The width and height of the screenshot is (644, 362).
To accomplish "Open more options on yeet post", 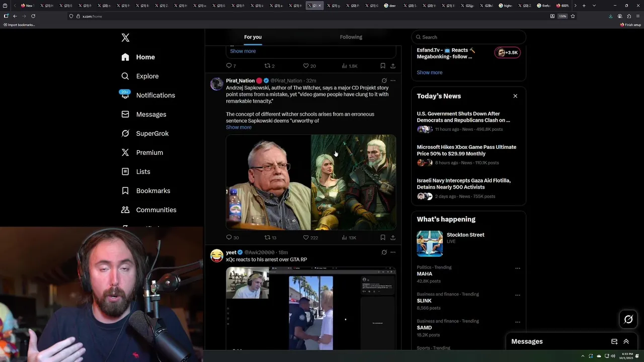I will (393, 252).
